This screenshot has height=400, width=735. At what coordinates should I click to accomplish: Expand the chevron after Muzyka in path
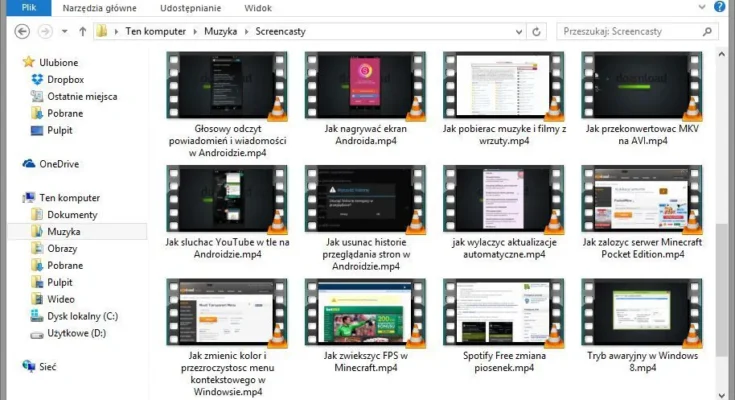[x=246, y=31]
